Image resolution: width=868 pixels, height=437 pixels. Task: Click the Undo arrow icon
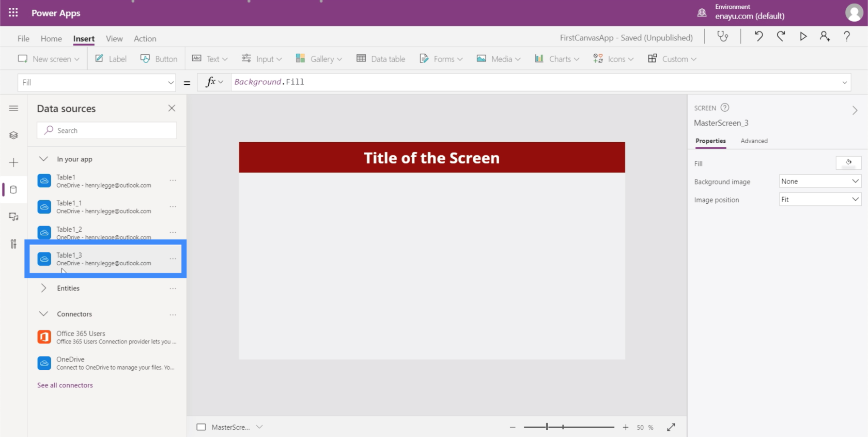point(758,36)
